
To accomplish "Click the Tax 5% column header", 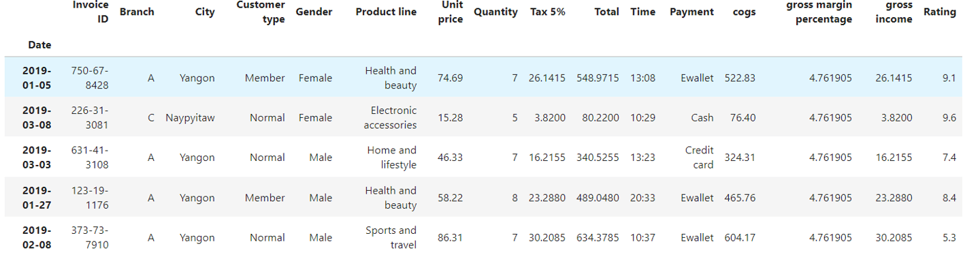I will pyautogui.click(x=548, y=12).
